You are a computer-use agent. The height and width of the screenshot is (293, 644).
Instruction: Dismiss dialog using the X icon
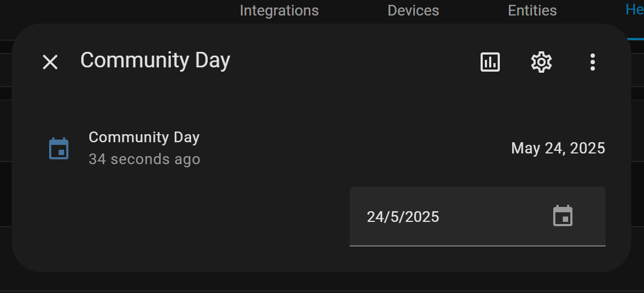[x=50, y=62]
